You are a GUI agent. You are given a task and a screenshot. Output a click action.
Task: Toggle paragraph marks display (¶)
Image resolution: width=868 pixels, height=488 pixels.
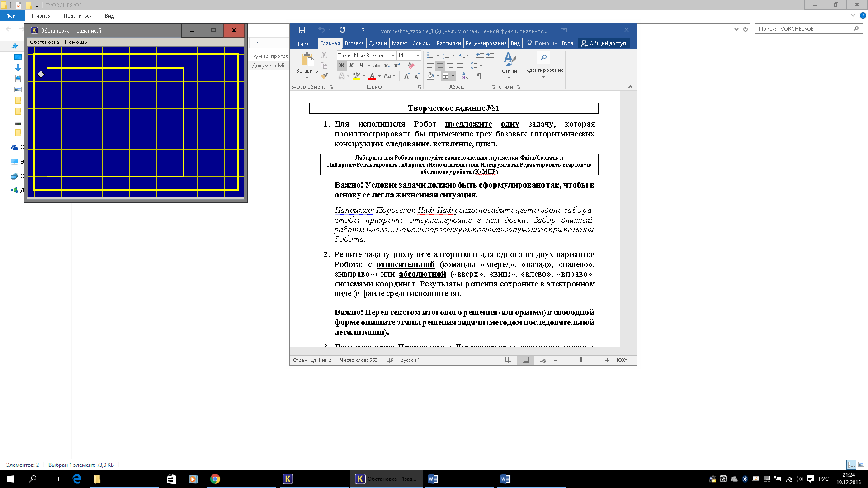tap(479, 76)
